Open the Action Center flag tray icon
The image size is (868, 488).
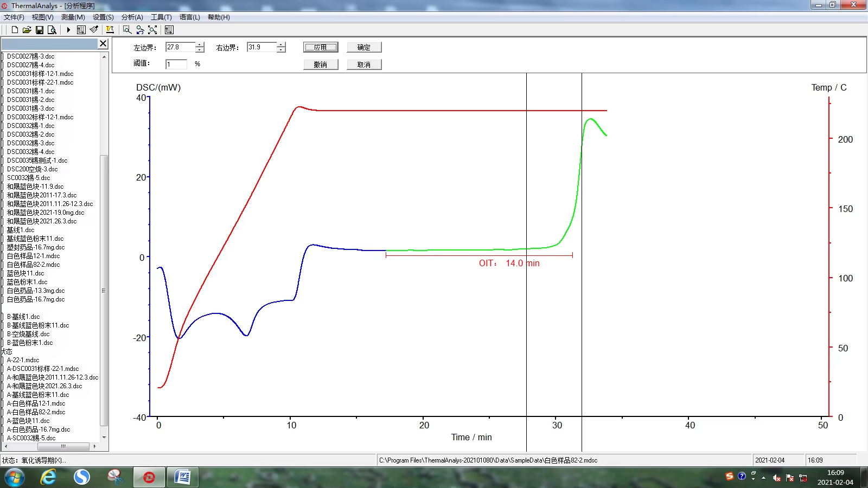(x=790, y=478)
